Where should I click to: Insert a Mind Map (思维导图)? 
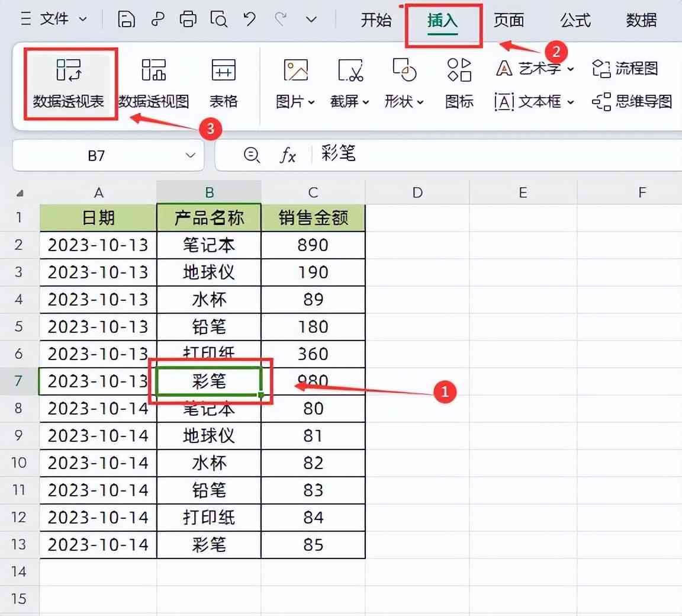[x=632, y=102]
